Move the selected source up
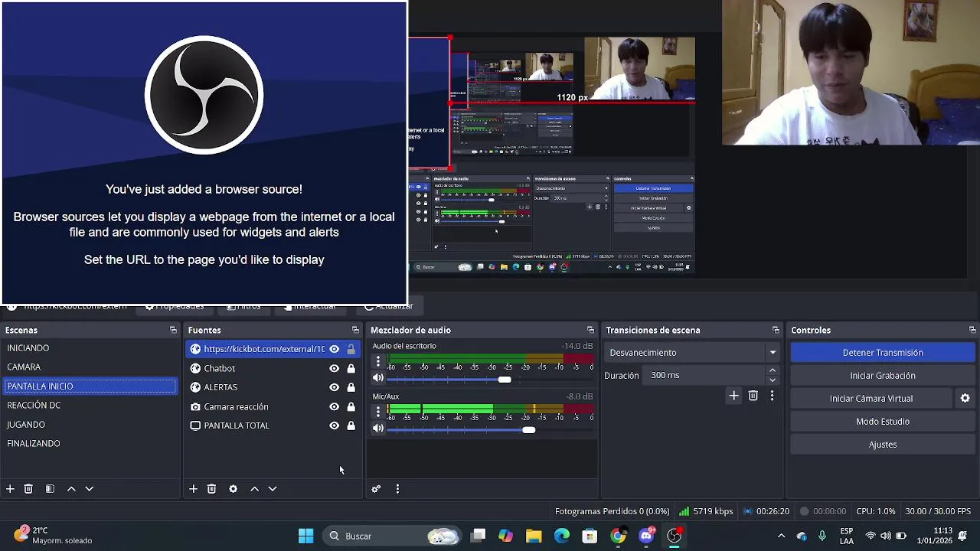Image resolution: width=980 pixels, height=551 pixels. click(254, 489)
